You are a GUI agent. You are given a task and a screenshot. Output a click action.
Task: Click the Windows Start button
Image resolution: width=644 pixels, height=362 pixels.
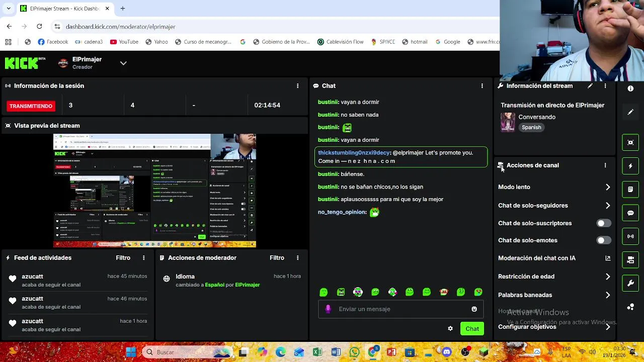(x=131, y=352)
